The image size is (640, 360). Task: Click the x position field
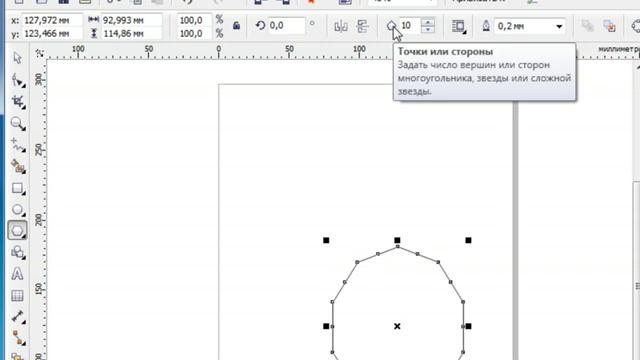coord(51,20)
